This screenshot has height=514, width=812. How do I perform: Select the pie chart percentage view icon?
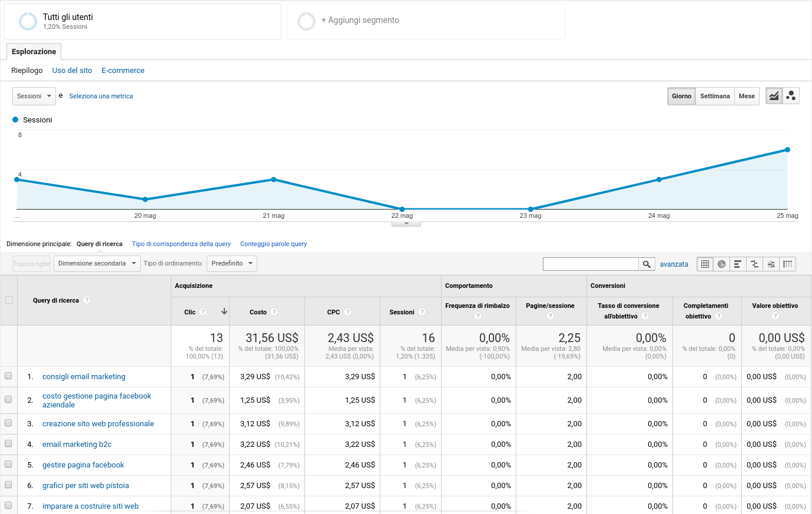tap(721, 264)
